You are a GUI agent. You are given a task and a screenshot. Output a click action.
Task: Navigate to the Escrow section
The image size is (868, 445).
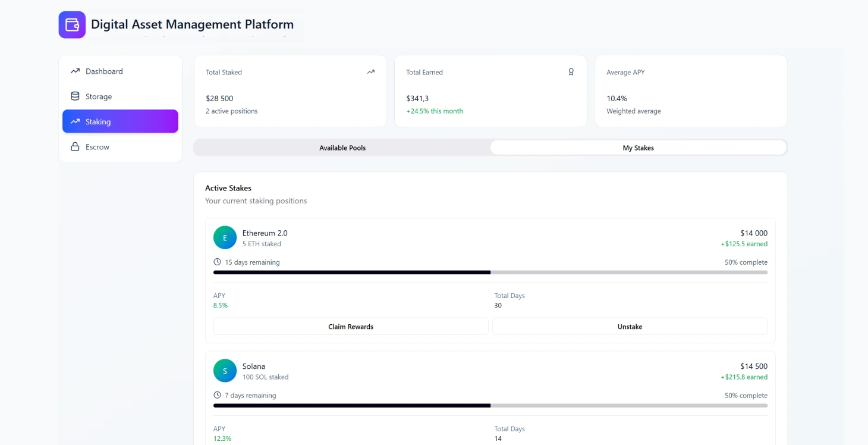click(97, 146)
